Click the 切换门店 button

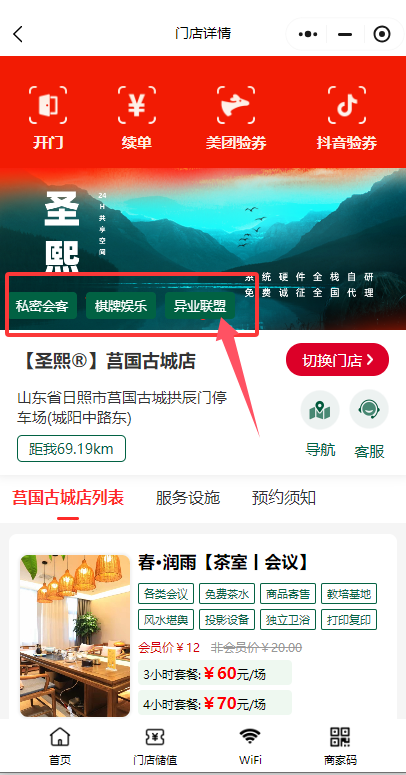(337, 359)
